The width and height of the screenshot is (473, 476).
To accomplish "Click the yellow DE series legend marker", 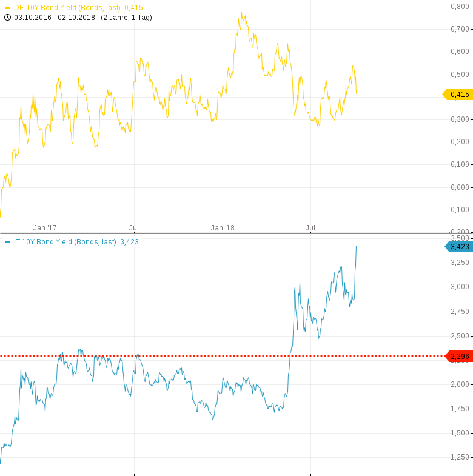I will click(8, 8).
